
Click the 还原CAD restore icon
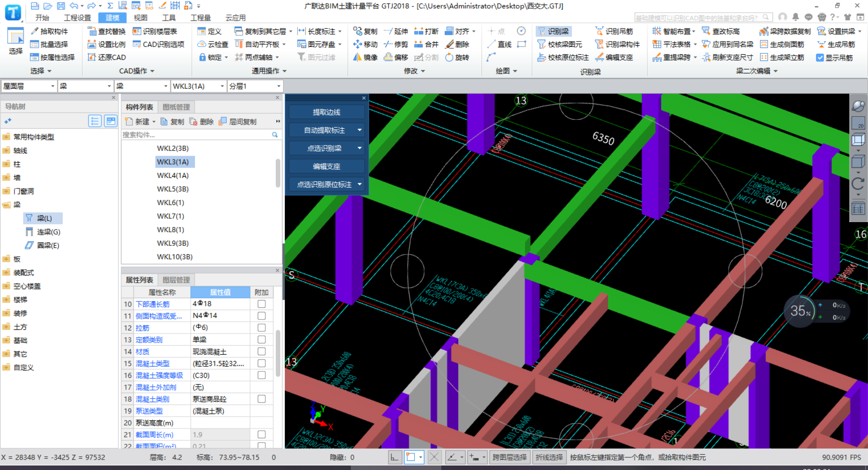[x=92, y=57]
